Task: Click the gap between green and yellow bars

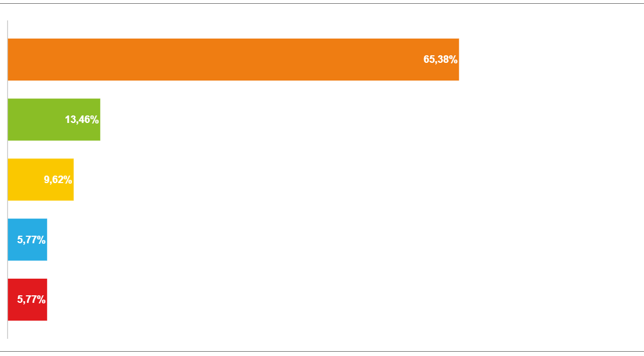Action: tap(54, 150)
